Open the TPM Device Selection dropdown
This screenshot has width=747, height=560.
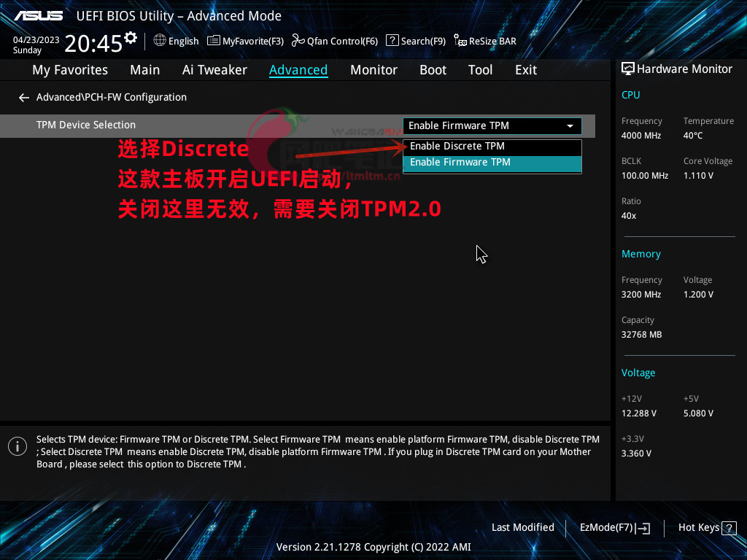[x=492, y=125]
